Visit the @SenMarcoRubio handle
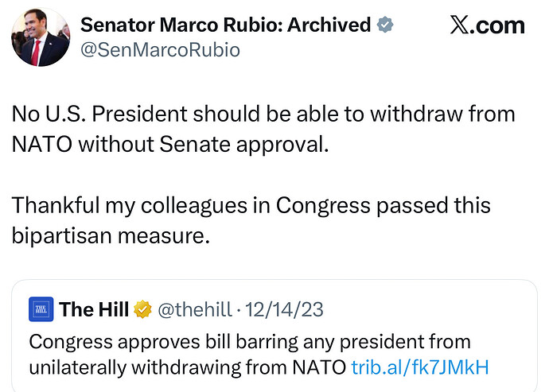 pyautogui.click(x=161, y=50)
